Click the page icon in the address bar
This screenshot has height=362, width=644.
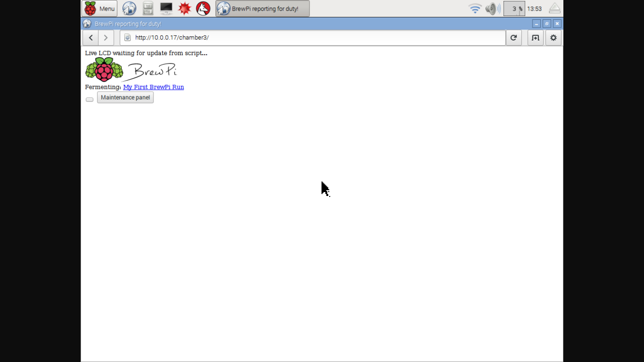(x=127, y=38)
